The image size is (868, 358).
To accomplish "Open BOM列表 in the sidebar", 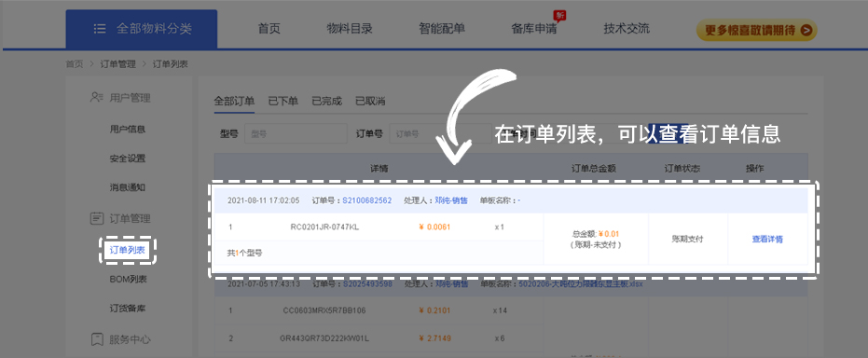I will click(x=128, y=280).
